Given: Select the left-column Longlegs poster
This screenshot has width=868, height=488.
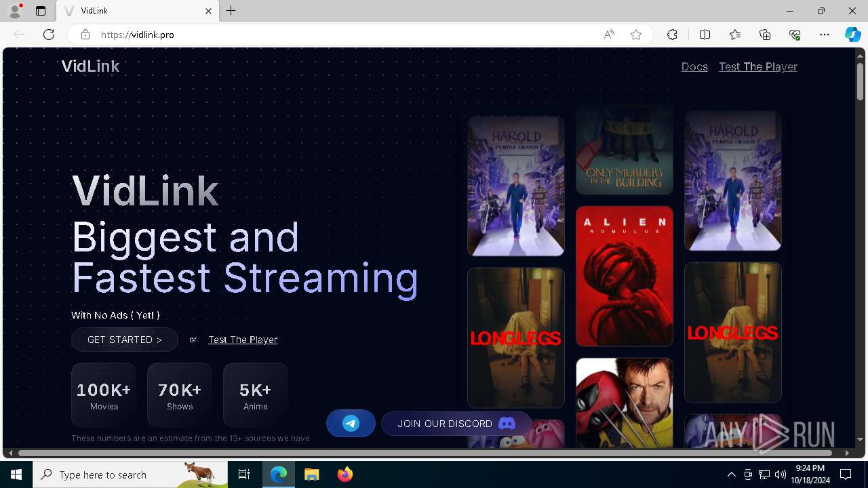Looking at the screenshot, I should (516, 338).
